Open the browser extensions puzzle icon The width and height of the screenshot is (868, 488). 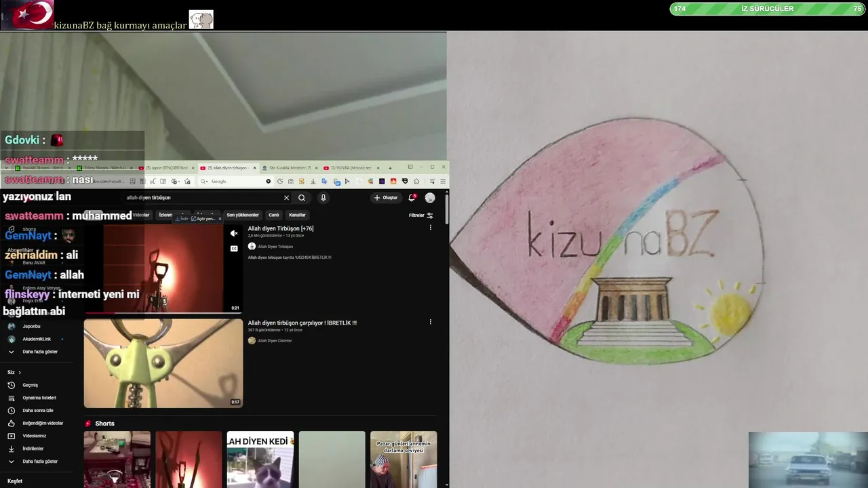(416, 181)
